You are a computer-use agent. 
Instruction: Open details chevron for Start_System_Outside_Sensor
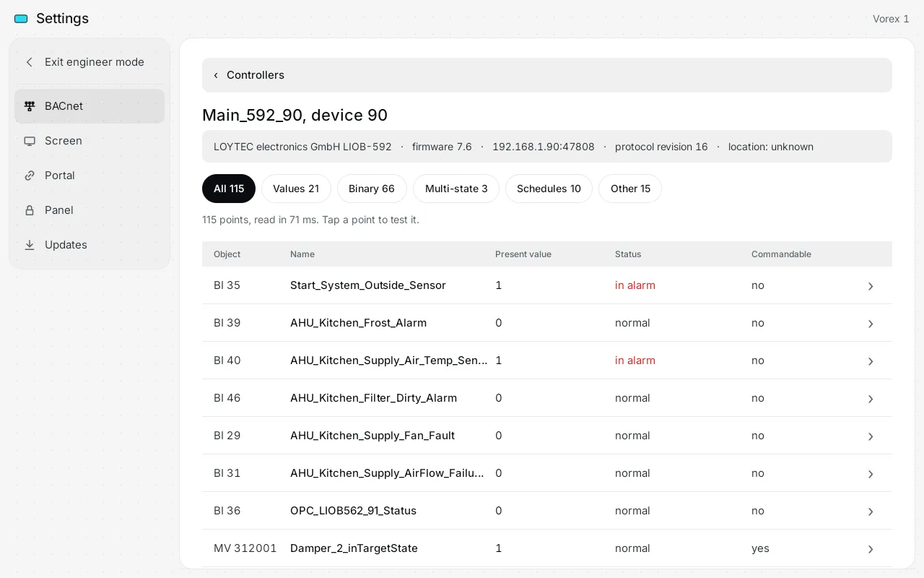[x=871, y=286]
